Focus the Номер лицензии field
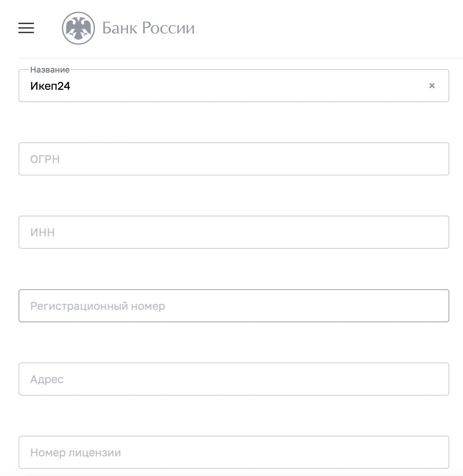 [x=234, y=452]
